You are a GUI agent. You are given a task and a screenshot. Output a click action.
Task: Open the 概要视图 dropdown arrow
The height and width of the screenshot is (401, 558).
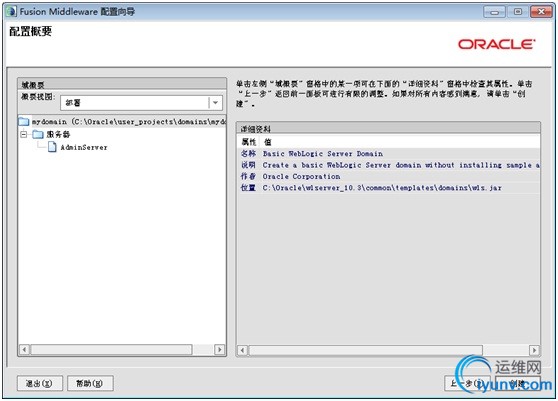click(x=215, y=103)
